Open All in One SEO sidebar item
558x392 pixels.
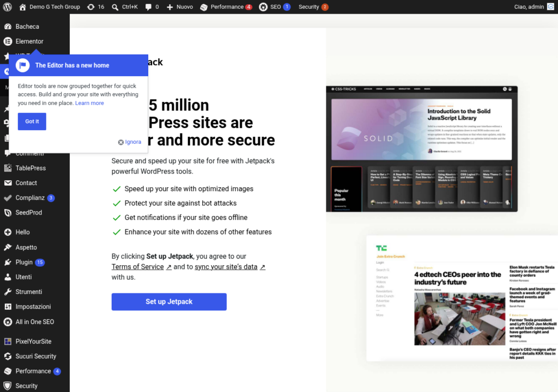[35, 322]
